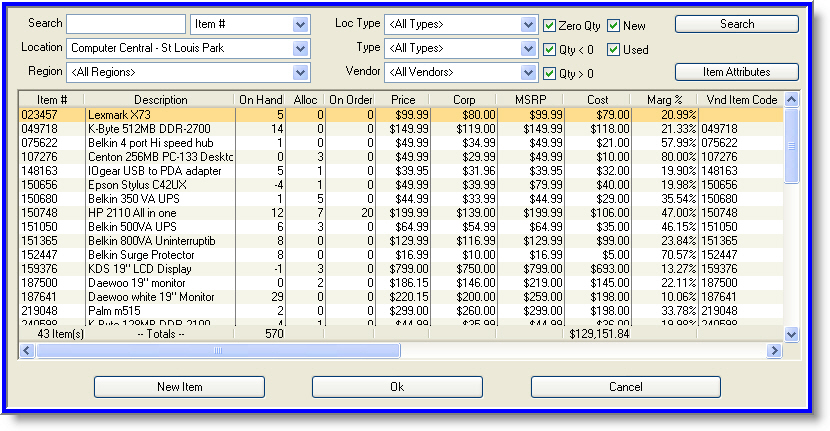Click the 570 On Hand total
830x431 pixels.
274,334
